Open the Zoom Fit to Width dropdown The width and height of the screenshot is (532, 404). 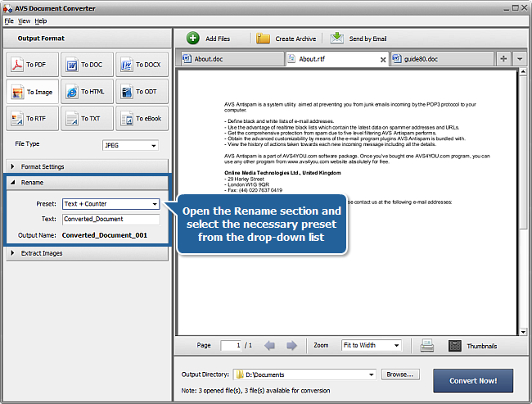click(x=372, y=345)
